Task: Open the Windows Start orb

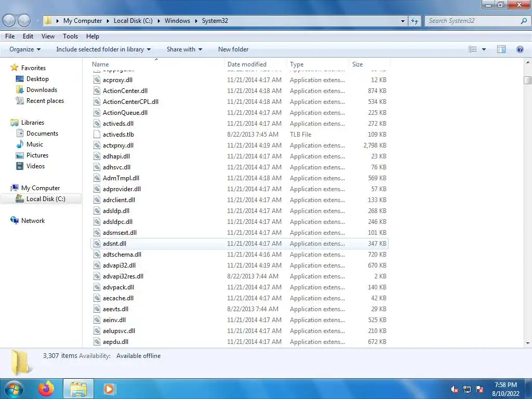Action: tap(13, 389)
